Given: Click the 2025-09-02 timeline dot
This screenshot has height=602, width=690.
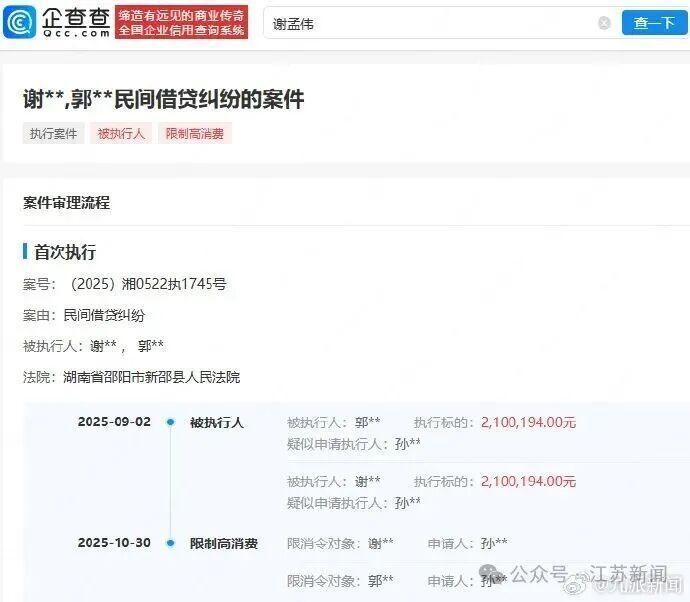Looking at the screenshot, I should point(171,422).
